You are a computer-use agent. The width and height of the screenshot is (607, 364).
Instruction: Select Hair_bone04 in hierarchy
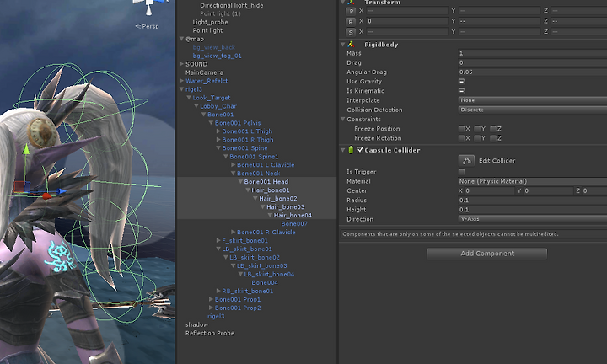[293, 215]
